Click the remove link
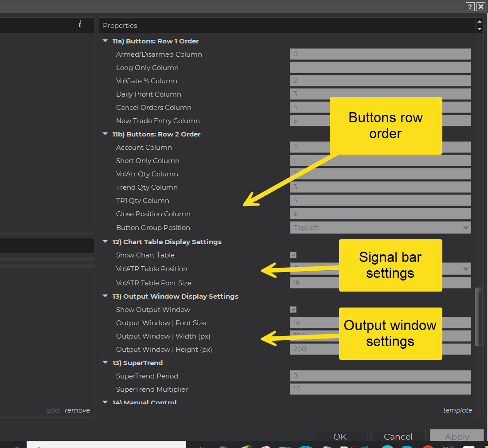Image resolution: width=488 pixels, height=448 pixels. tap(77, 410)
